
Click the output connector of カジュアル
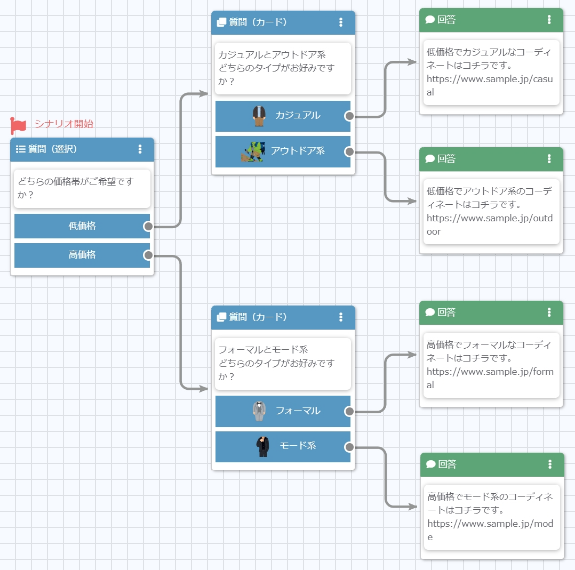coord(349,116)
